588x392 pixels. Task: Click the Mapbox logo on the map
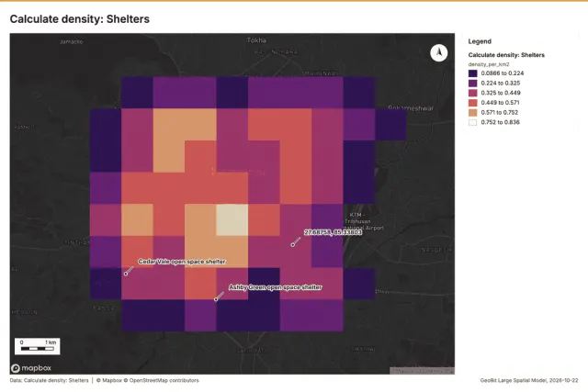[31, 368]
